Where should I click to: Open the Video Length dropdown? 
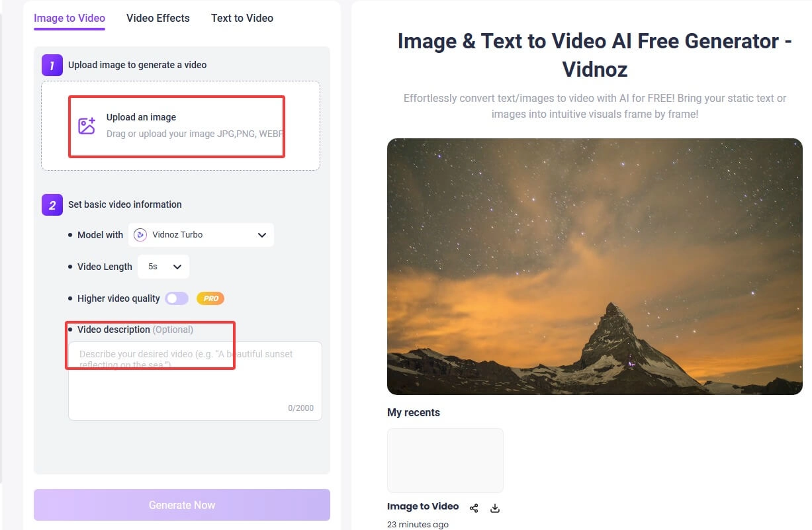(178, 266)
